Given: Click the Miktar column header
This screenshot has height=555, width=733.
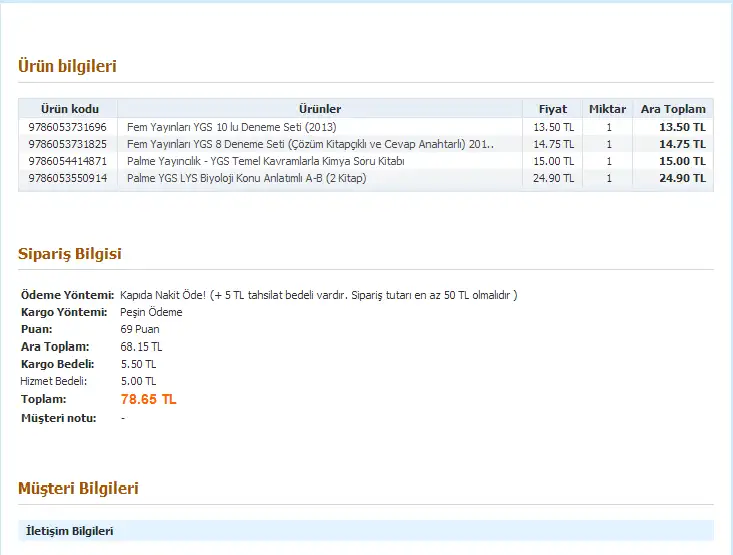Looking at the screenshot, I should (608, 109).
